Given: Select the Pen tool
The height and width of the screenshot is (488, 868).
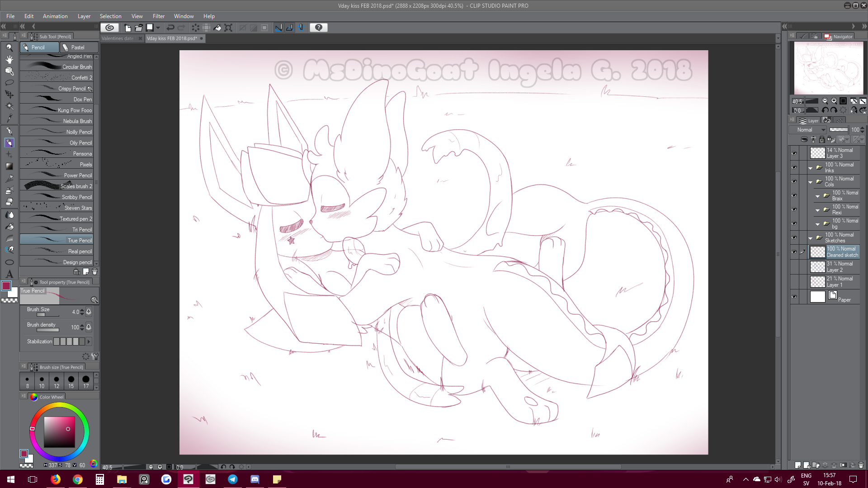Looking at the screenshot, I should [9, 131].
